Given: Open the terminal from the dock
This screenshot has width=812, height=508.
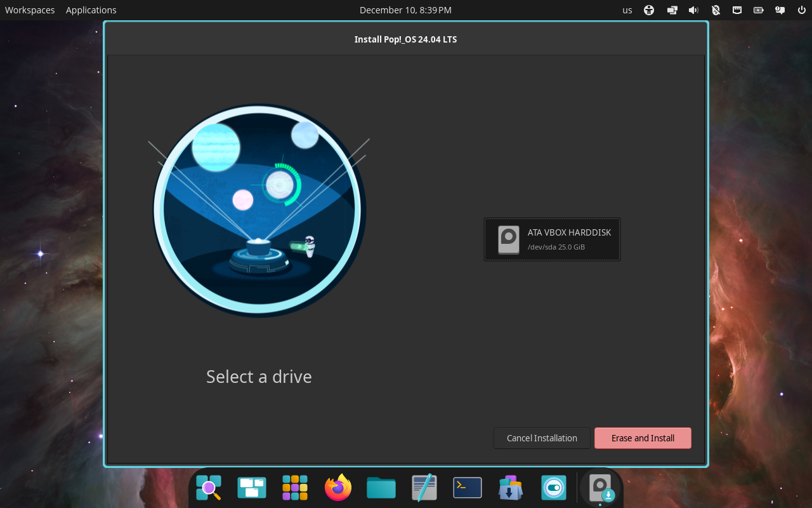Looking at the screenshot, I should click(467, 488).
